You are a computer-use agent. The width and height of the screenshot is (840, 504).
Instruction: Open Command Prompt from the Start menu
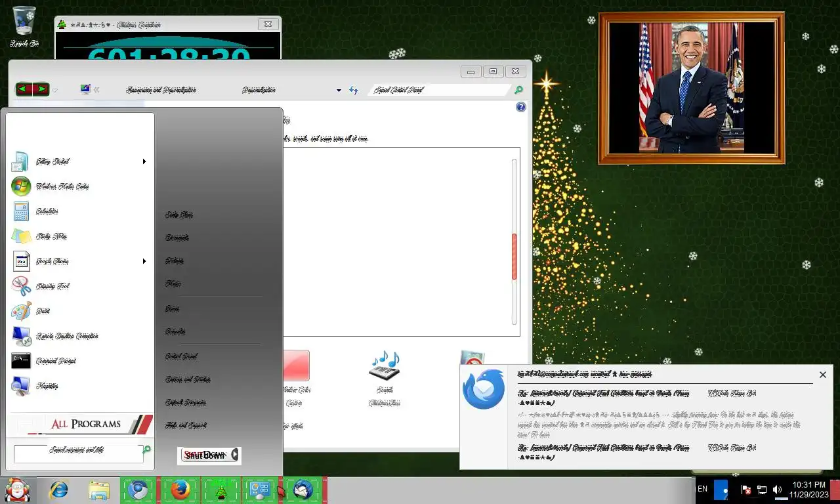(56, 361)
